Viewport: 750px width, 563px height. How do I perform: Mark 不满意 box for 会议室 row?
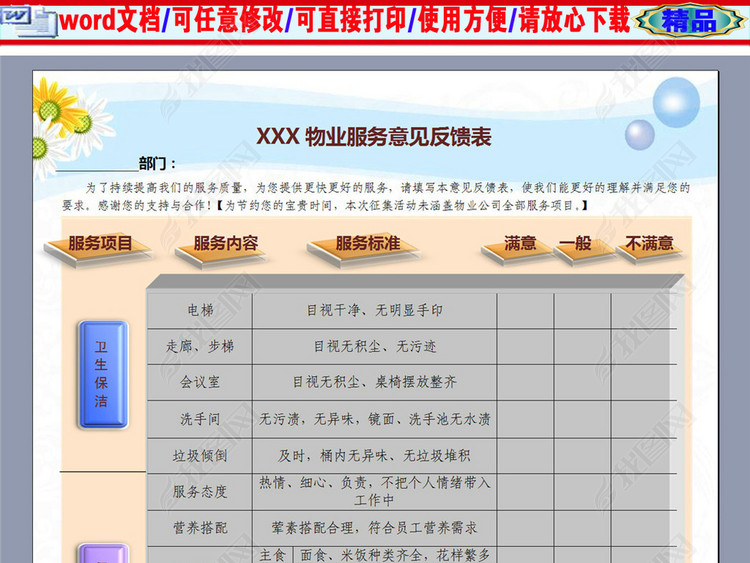643,383
